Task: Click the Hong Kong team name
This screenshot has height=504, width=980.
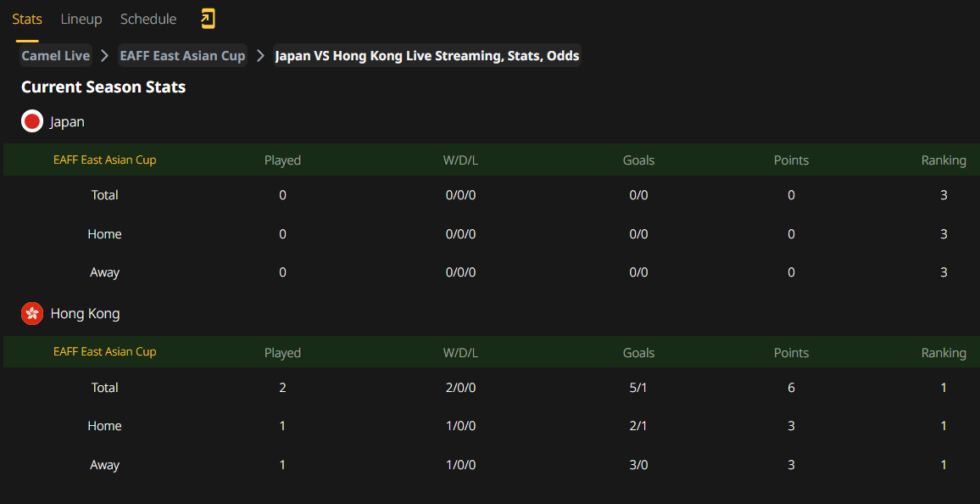Action: pyautogui.click(x=85, y=313)
